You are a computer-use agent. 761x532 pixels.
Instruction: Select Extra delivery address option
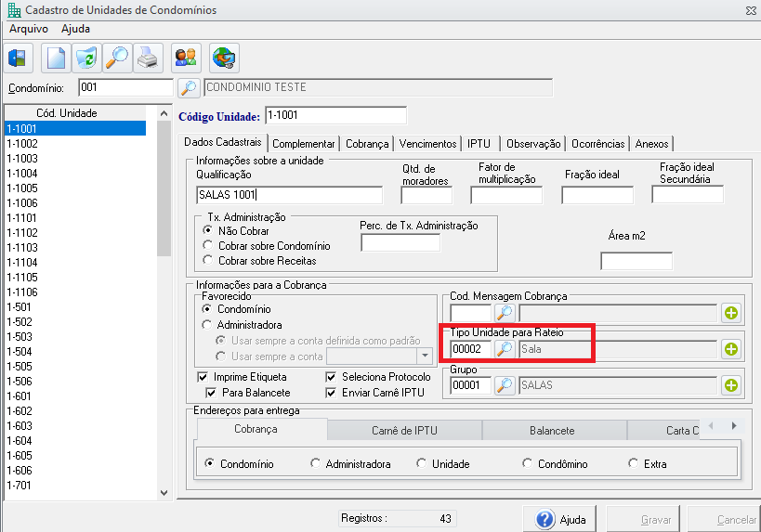pos(633,463)
